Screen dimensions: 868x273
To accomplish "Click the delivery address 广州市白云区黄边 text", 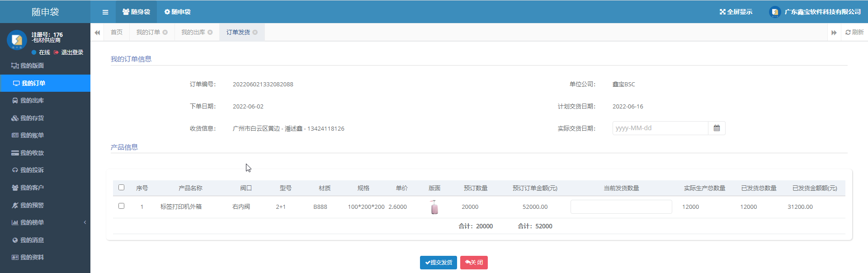I will (x=256, y=129).
